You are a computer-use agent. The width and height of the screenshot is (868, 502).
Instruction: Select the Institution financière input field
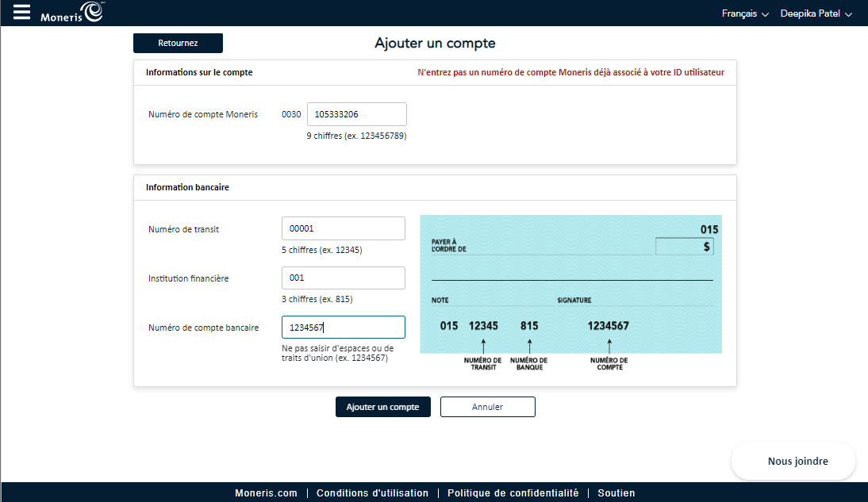344,278
